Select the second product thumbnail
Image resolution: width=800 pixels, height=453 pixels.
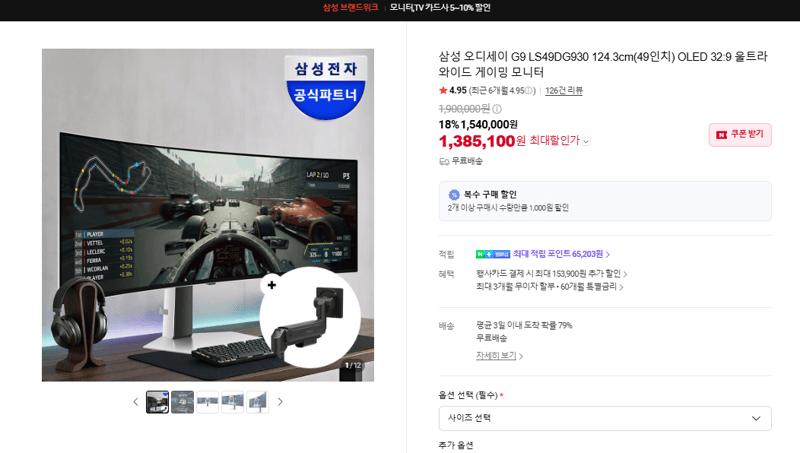[x=183, y=402]
